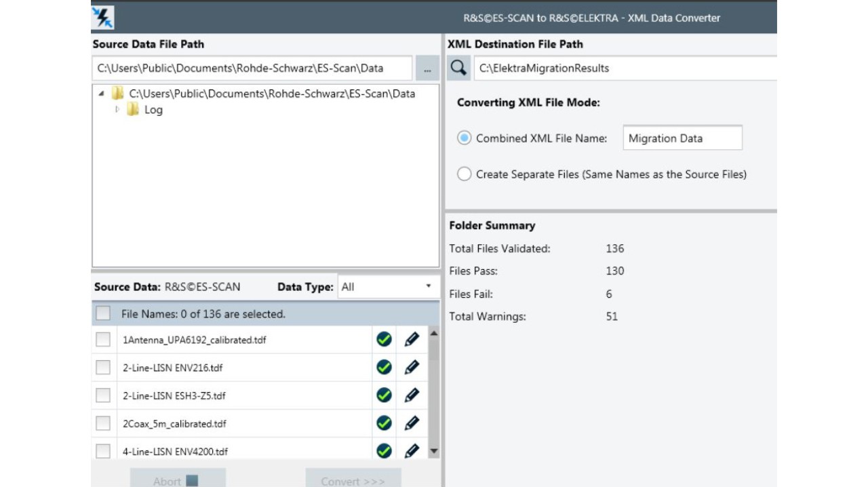This screenshot has width=868, height=487.
Task: Collapse the ES-Scan\Data root tree node
Action: point(101,94)
